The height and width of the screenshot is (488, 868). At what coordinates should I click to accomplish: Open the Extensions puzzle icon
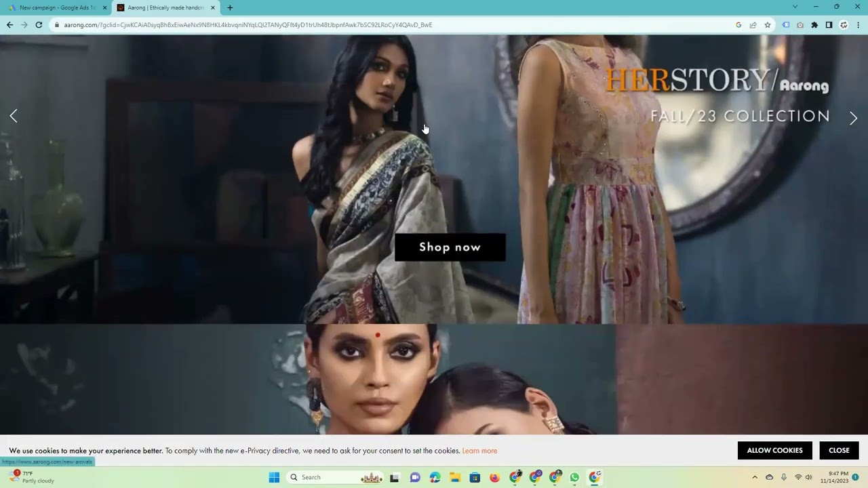[x=814, y=25]
